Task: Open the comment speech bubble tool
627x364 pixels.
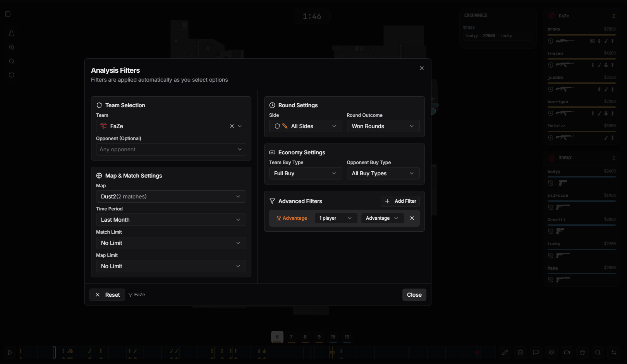Action: click(x=536, y=352)
